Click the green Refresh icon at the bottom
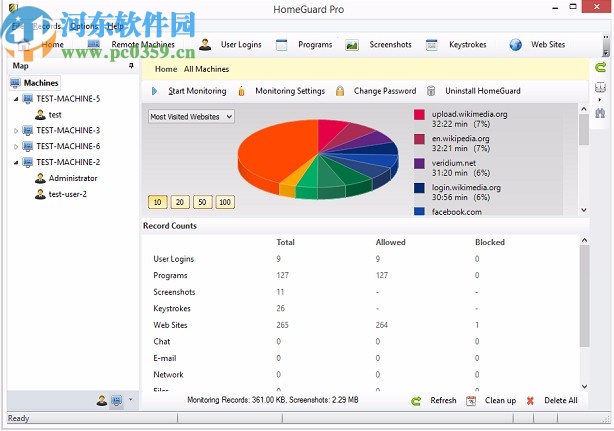This screenshot has width=614, height=431. (416, 401)
